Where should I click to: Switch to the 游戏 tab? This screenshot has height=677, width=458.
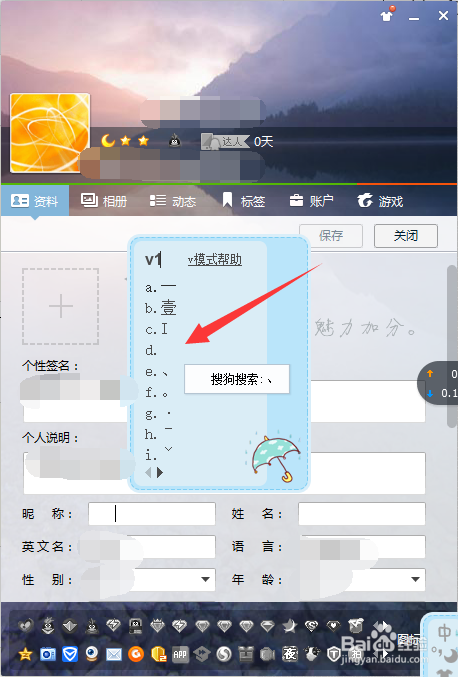[x=380, y=201]
